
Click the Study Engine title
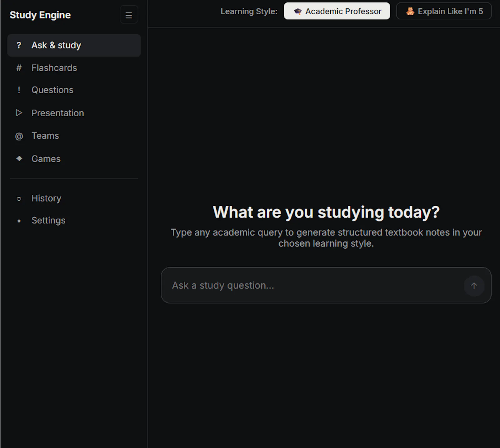click(40, 15)
